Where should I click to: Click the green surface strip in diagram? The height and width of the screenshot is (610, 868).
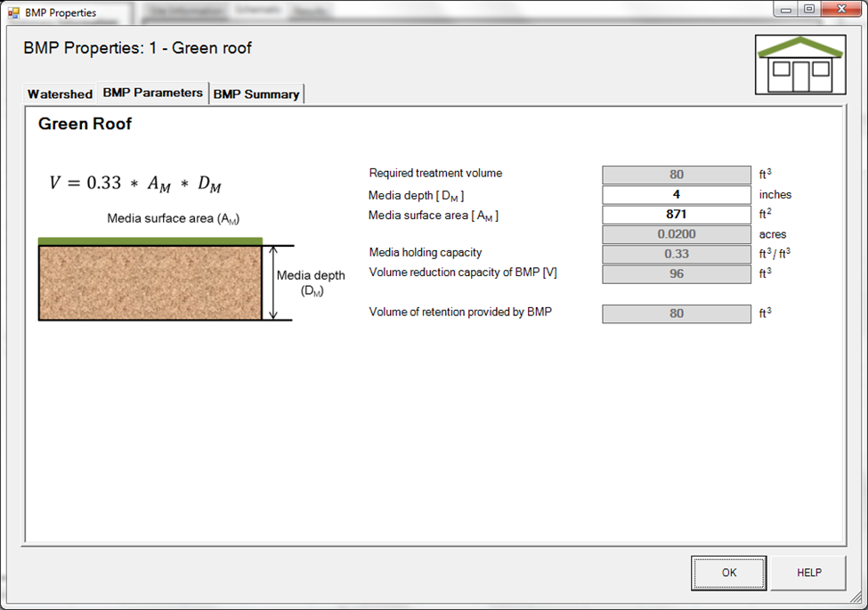click(150, 241)
